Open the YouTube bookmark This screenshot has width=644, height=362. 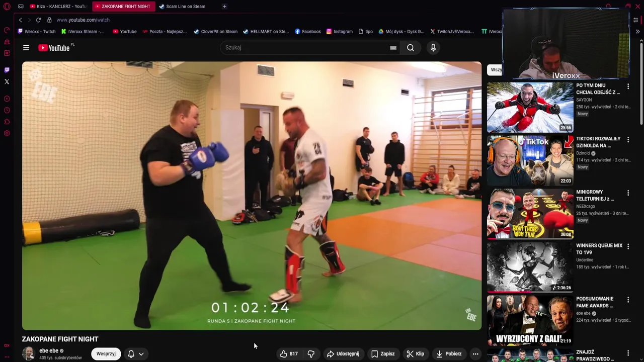[x=125, y=31]
